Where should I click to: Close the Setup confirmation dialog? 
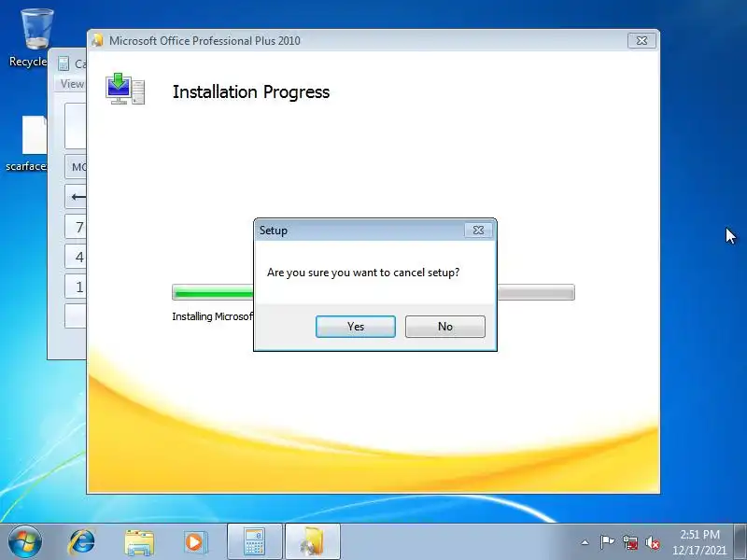tap(478, 230)
